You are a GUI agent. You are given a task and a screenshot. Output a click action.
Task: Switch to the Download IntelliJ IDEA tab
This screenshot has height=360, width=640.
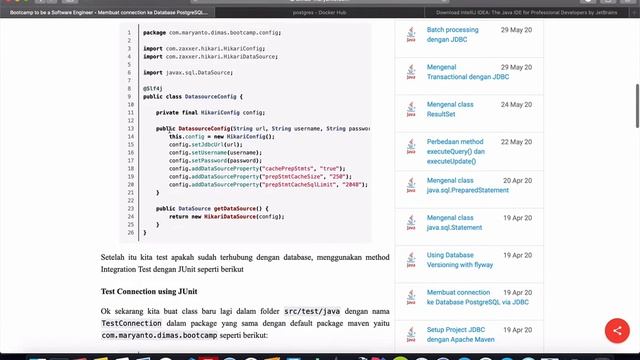coord(527,13)
